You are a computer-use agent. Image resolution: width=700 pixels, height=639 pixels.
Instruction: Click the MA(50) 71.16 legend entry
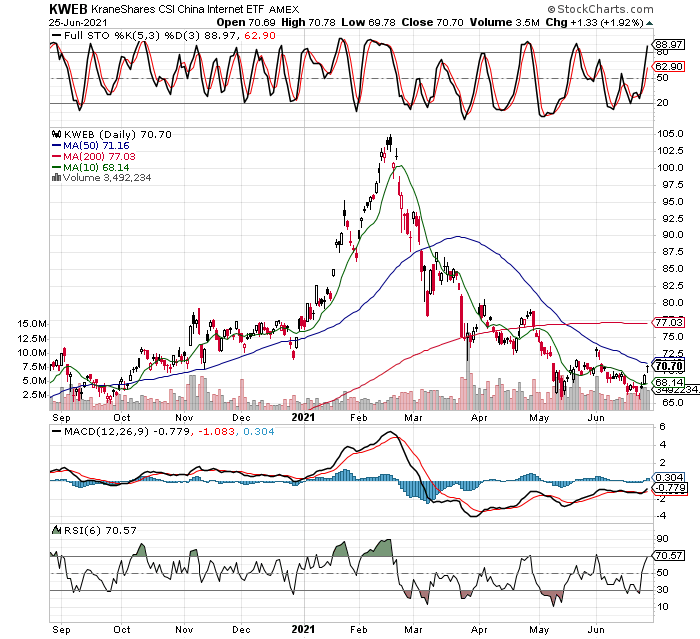tap(96, 145)
